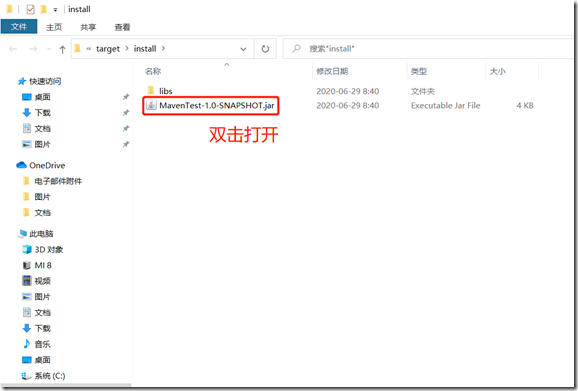Open 视频 under This PC

point(42,281)
